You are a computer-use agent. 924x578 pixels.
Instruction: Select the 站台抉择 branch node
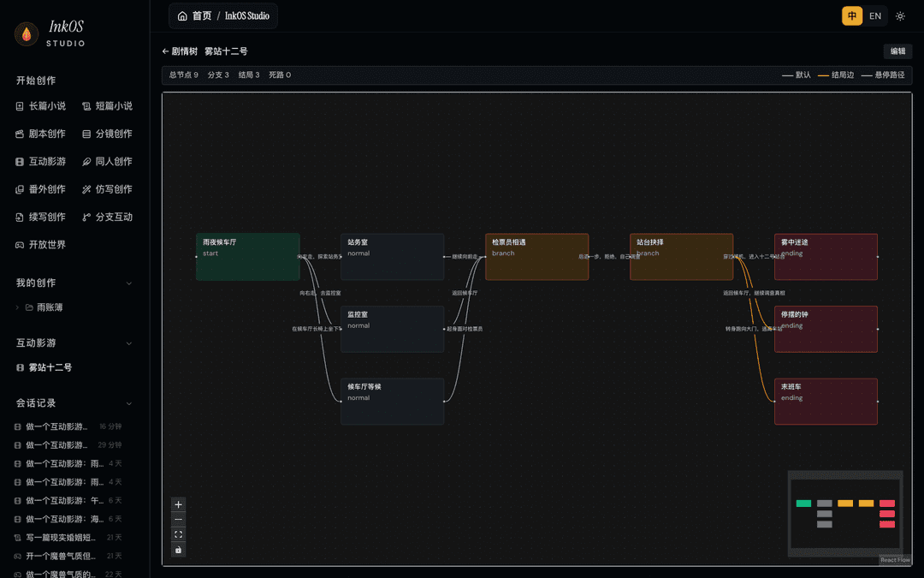[x=681, y=257]
